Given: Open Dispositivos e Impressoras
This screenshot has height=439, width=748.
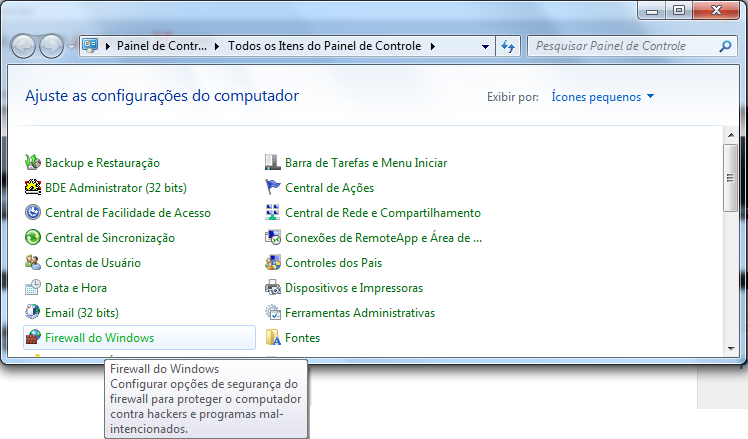Looking at the screenshot, I should pos(354,288).
